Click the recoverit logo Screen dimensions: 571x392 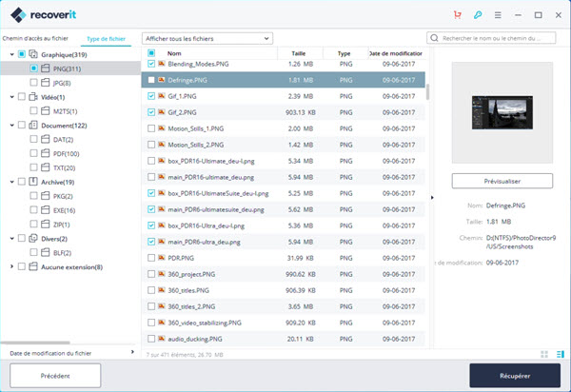coord(44,15)
